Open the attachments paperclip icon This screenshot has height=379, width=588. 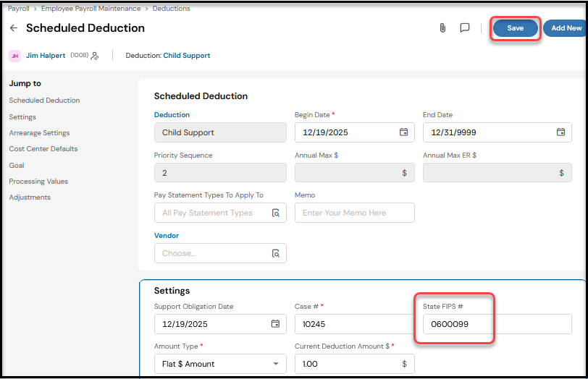(442, 28)
